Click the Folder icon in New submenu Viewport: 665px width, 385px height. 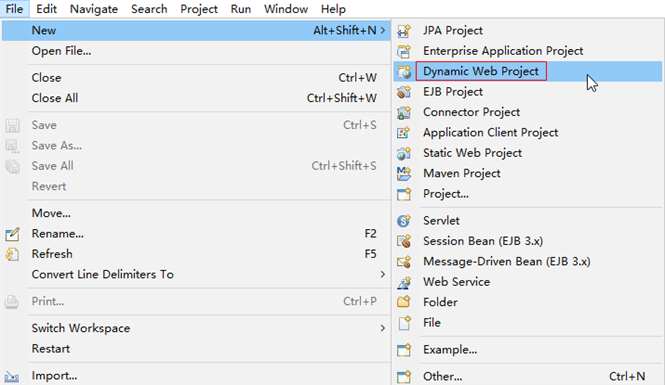[x=404, y=302]
